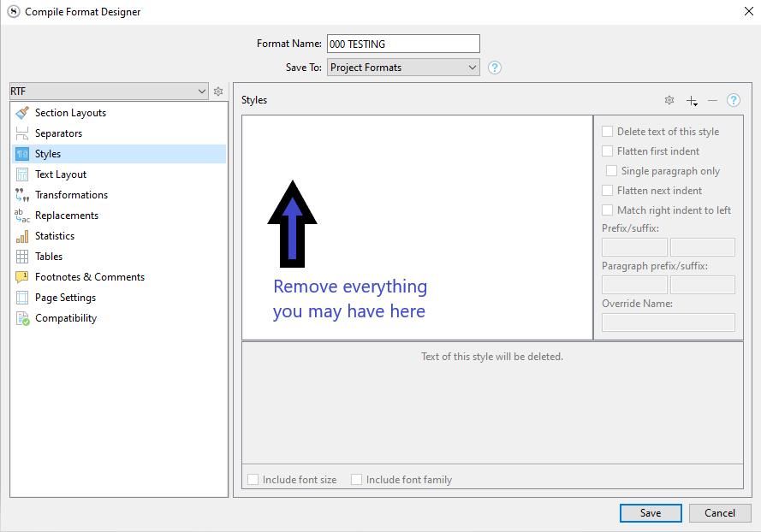Click the Section Layouts brush icon
This screenshot has width=761, height=532.
pos(22,113)
